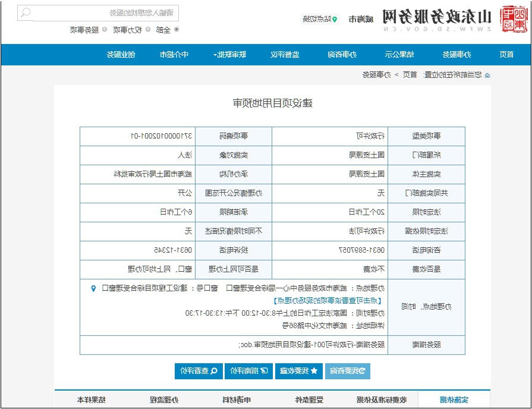532x409 pixels.
Task: Switch to the 实施依据 tab
Action: [x=454, y=400]
